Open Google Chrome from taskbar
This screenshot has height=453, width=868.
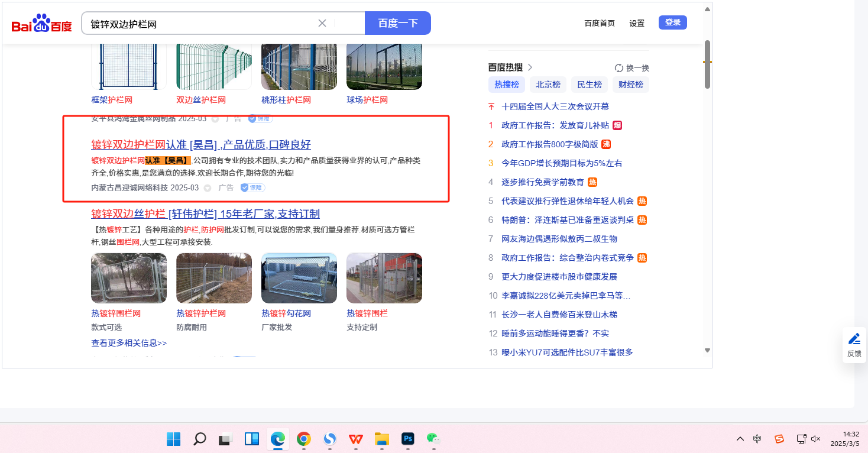coord(304,439)
